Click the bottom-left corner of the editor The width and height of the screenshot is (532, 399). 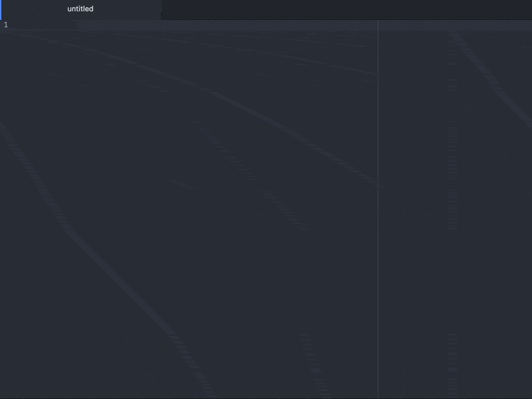(x=3, y=394)
